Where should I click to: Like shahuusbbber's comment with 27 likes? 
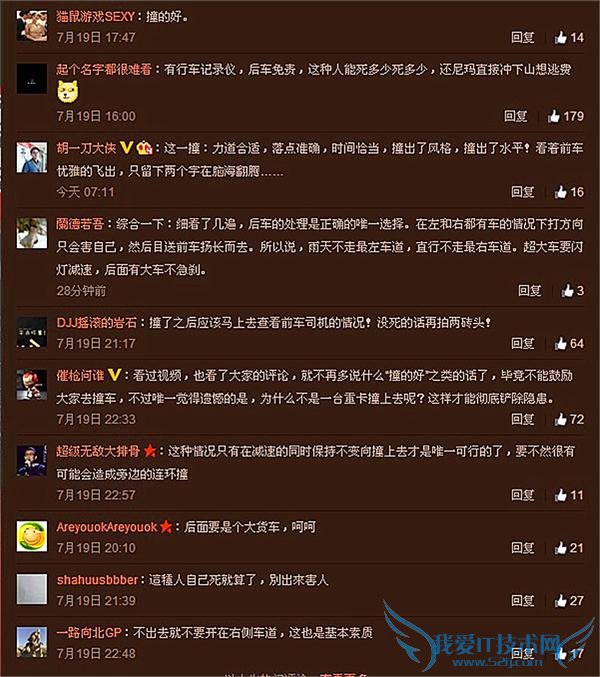(x=568, y=601)
